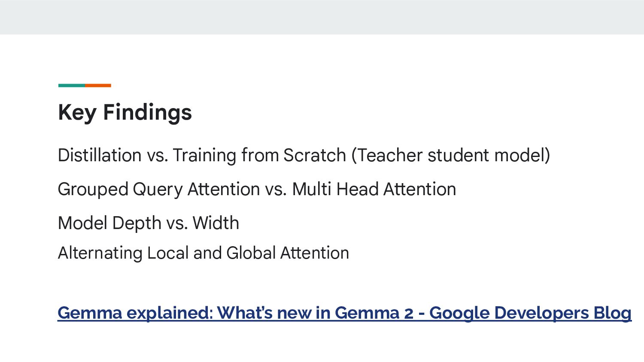Click the teal segment of the accent bar
This screenshot has height=362, width=644.
(71, 85)
